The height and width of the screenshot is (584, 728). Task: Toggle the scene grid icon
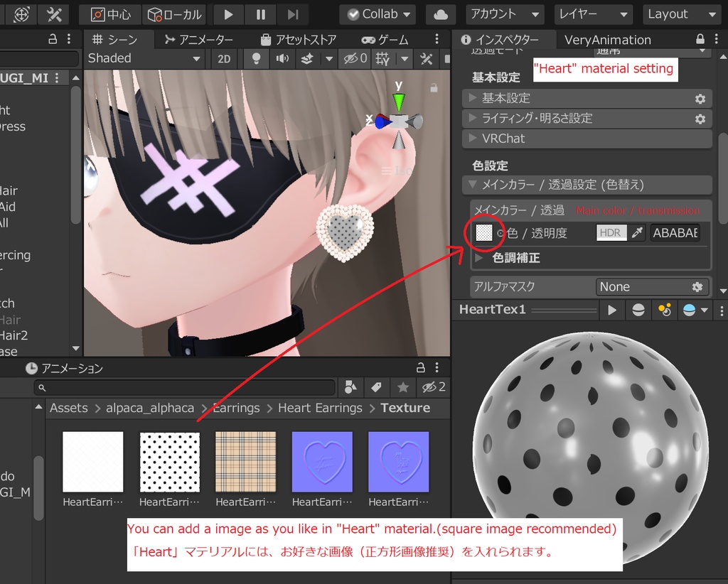[383, 59]
